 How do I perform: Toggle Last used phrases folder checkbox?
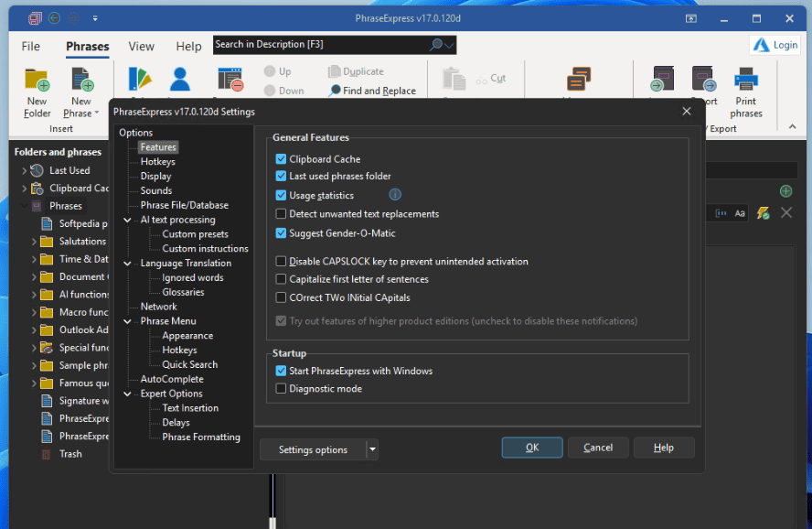point(281,176)
